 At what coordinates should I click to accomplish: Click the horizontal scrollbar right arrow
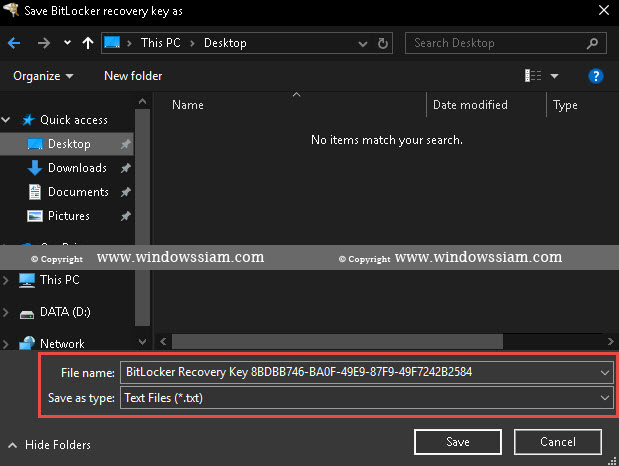[x=611, y=341]
